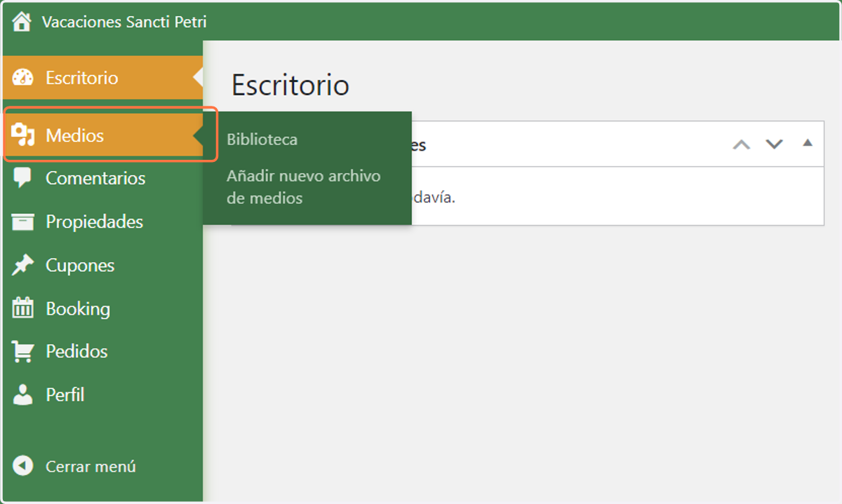
Task: Click the Cupones pushpin icon
Action: [23, 265]
